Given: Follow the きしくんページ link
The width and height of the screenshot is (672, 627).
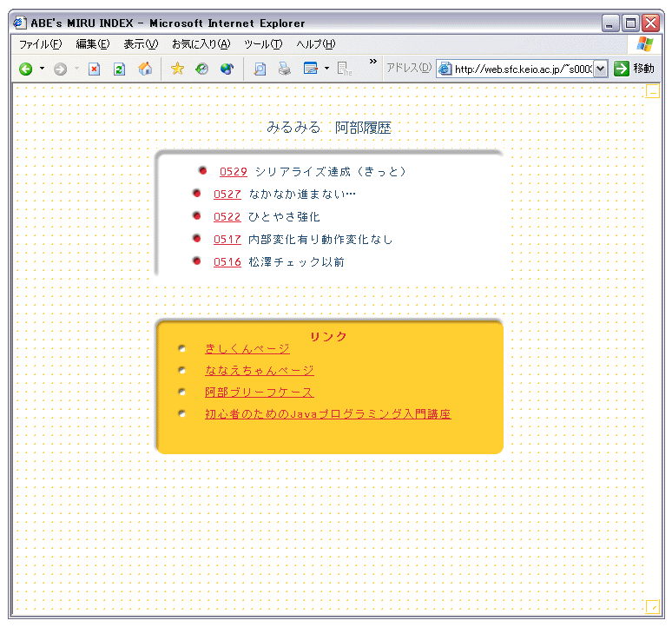Looking at the screenshot, I should point(247,348).
